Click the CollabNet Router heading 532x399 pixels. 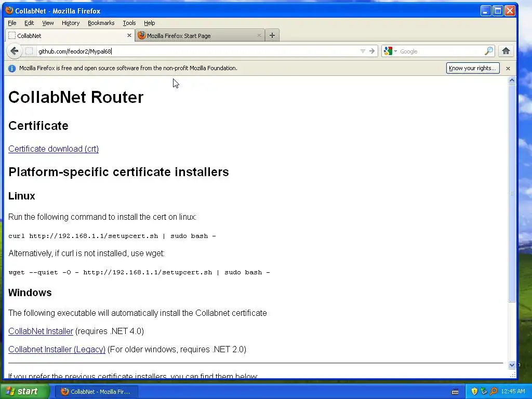pyautogui.click(x=76, y=97)
